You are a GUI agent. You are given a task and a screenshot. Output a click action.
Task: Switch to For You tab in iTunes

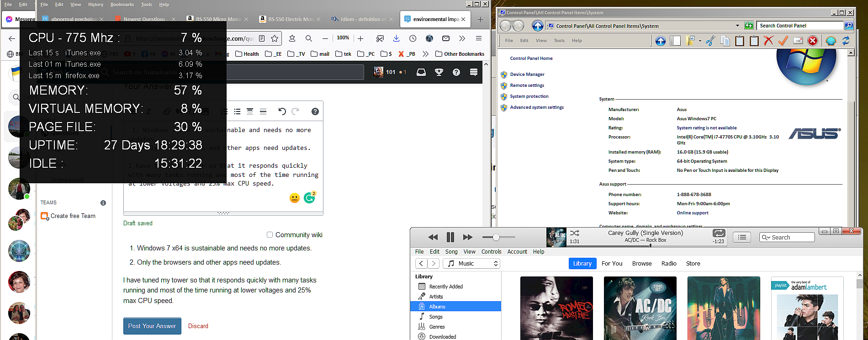[612, 264]
